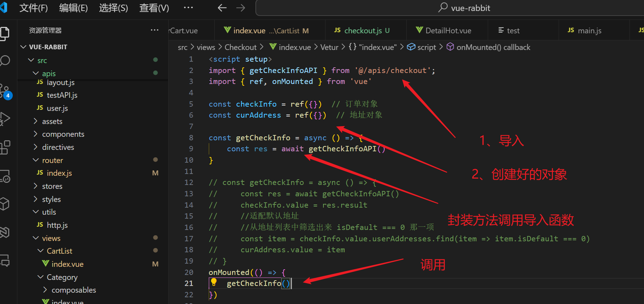Go forward with the right arrow
Image resolution: width=644 pixels, height=304 pixels.
point(241,8)
